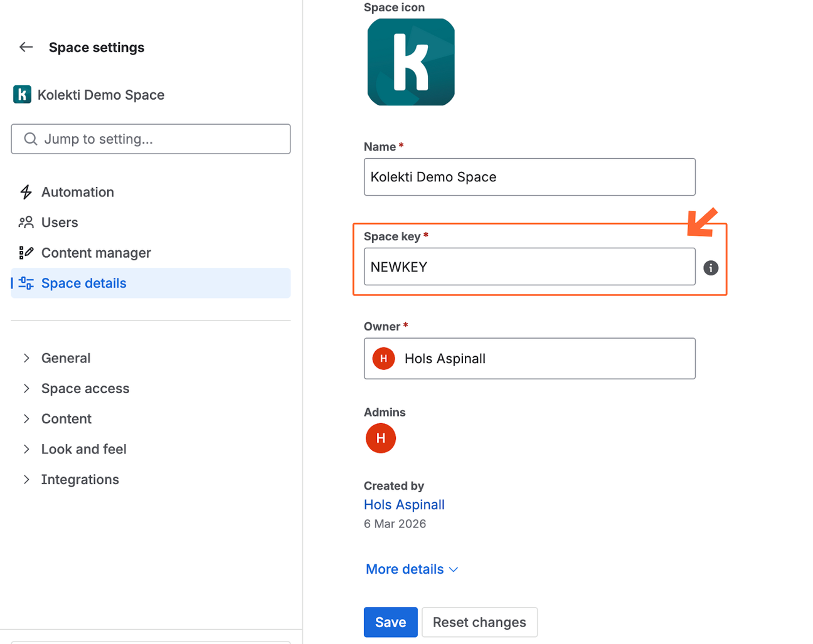The width and height of the screenshot is (813, 644).
Task: Open More details
Action: [x=412, y=569]
